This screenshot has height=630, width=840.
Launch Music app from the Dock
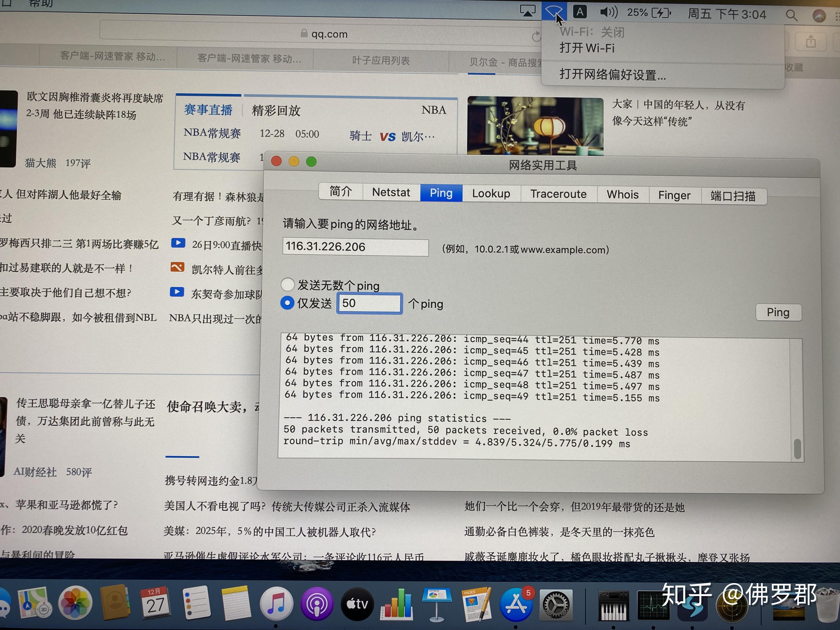(276, 604)
